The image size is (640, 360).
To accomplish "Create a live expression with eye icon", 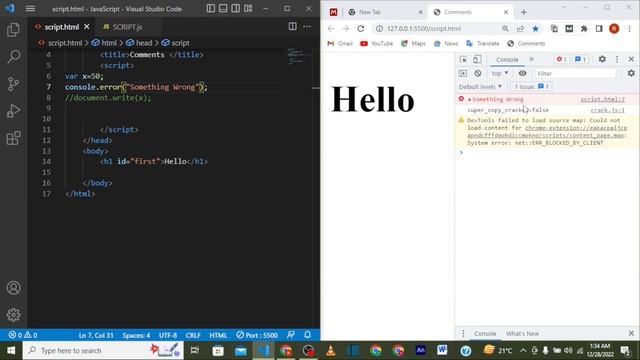I will [522, 73].
